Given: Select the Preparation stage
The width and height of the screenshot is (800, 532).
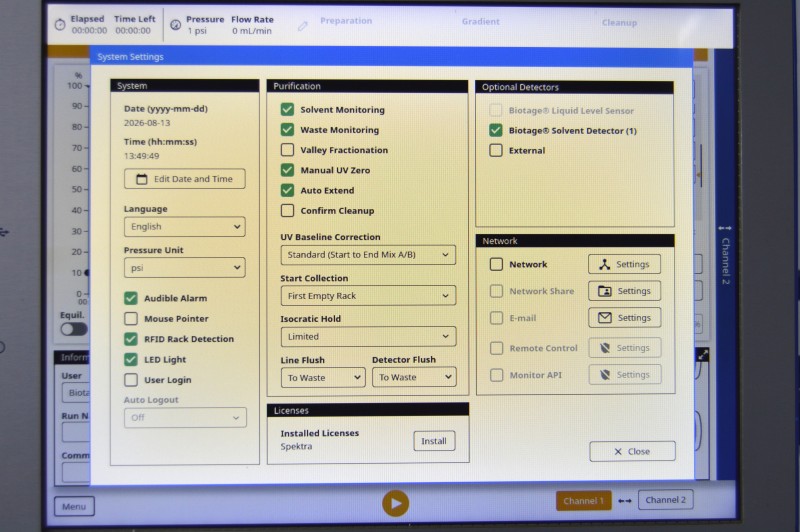Looking at the screenshot, I should [346, 21].
